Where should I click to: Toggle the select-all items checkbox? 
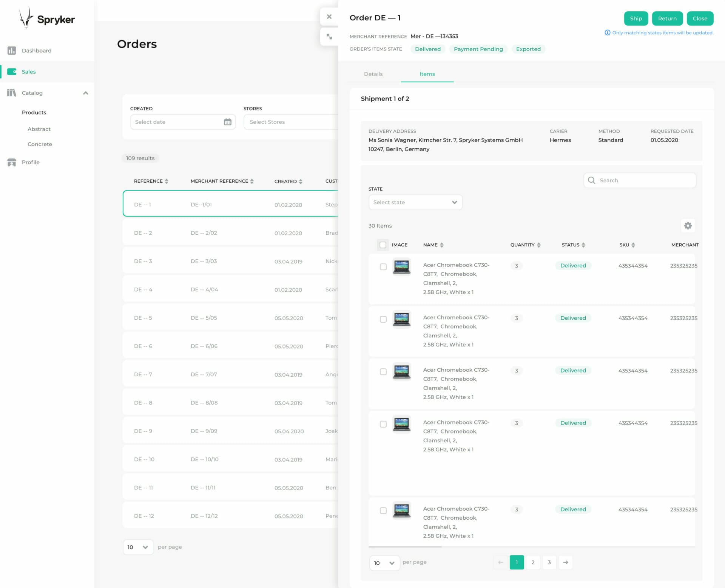click(383, 245)
